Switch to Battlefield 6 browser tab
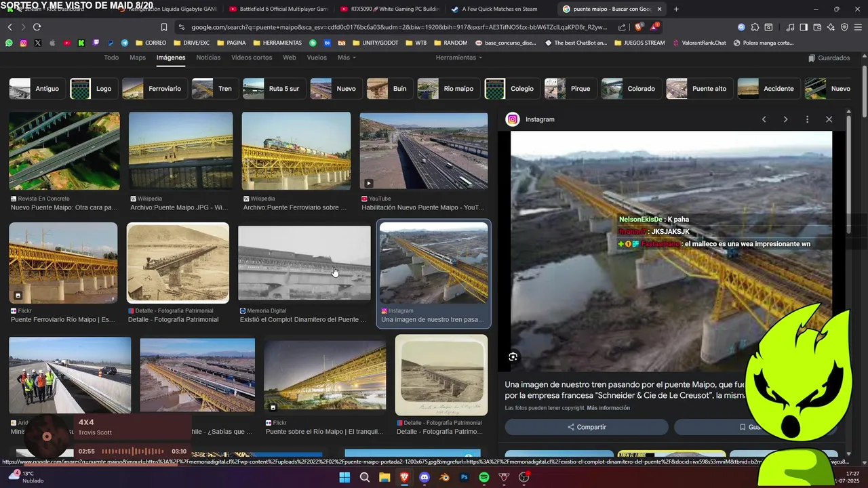This screenshot has height=488, width=868. (278, 9)
